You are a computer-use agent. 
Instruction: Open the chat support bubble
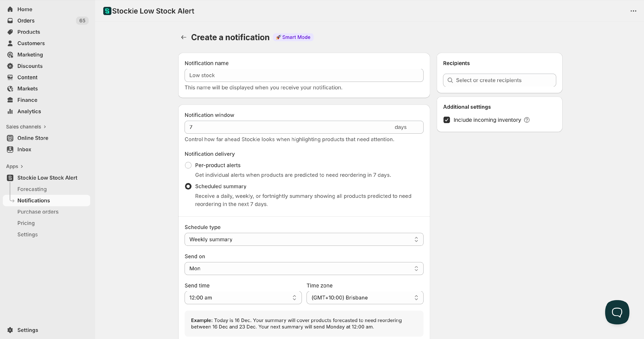click(x=617, y=312)
